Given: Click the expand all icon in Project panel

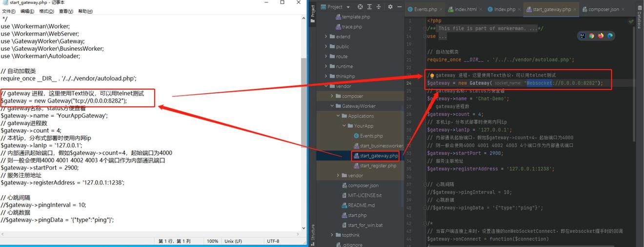Looking at the screenshot, I should click(x=369, y=7).
